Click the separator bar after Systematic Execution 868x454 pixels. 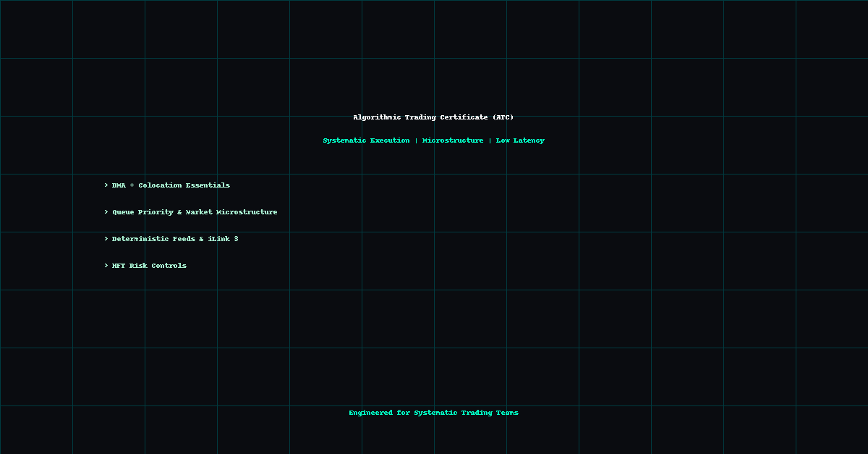click(x=416, y=140)
